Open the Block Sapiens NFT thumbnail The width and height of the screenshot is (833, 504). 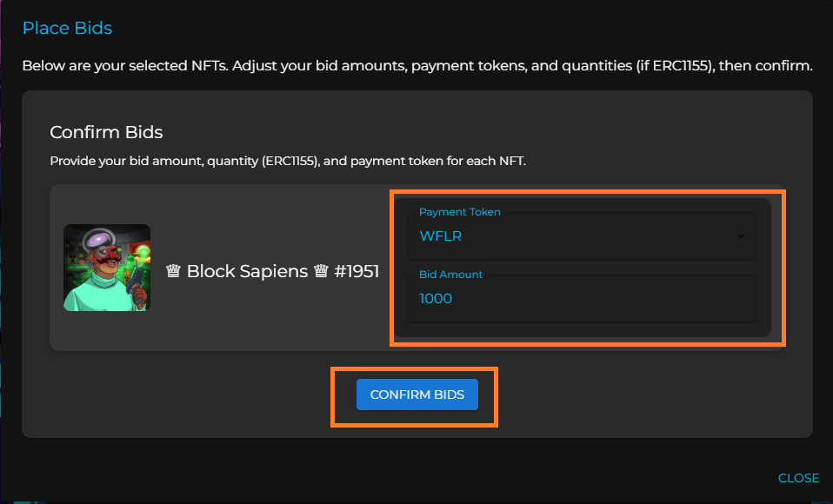[107, 268]
